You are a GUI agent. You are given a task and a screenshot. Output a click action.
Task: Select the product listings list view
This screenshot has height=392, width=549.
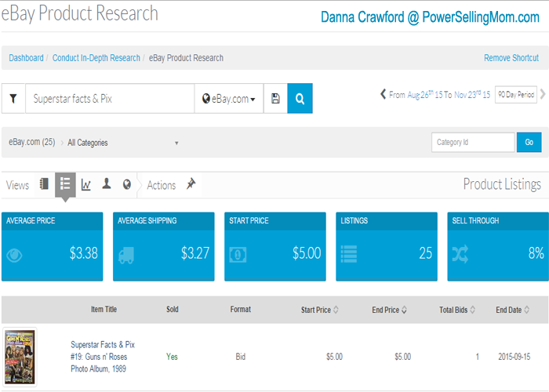pos(65,184)
